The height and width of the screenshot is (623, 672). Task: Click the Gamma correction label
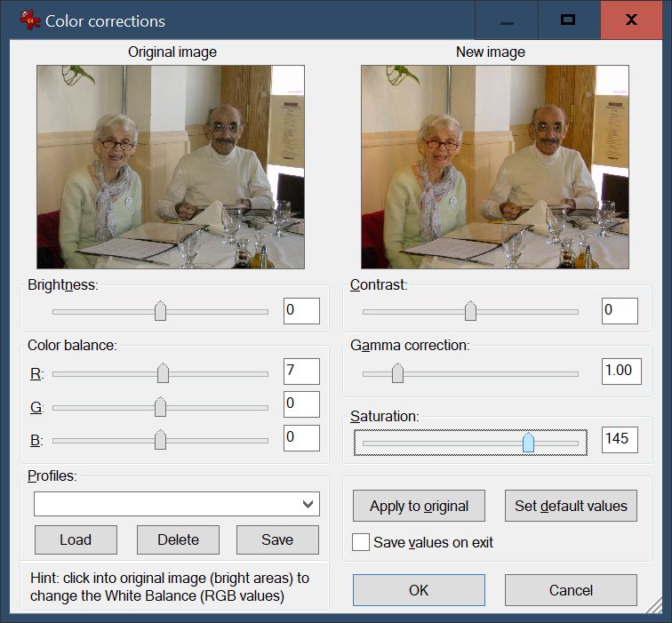(x=410, y=346)
